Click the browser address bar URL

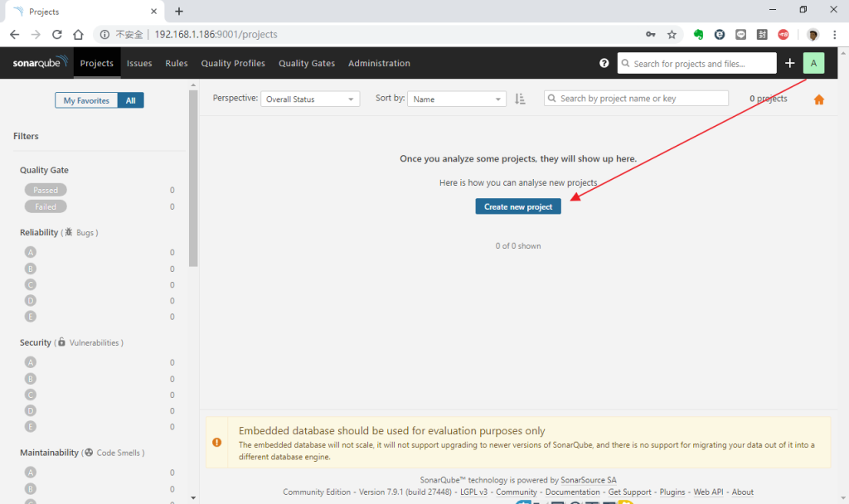click(x=216, y=35)
